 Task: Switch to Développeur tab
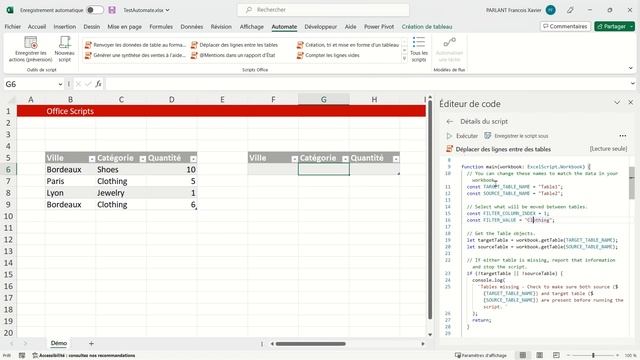click(320, 27)
